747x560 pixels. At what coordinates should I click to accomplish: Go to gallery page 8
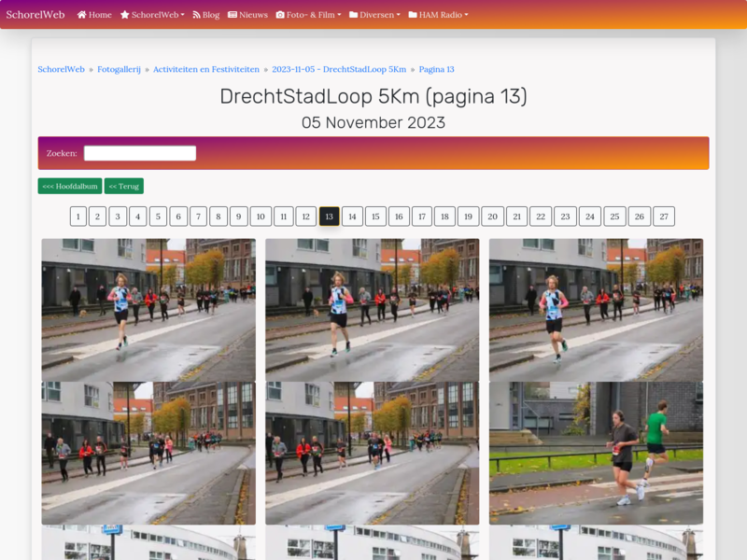click(x=218, y=217)
